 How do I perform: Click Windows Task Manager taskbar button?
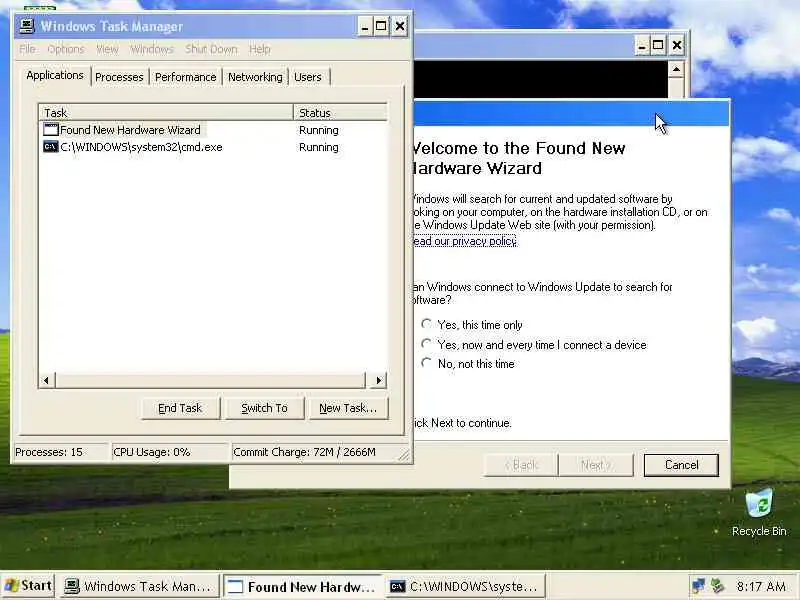[138, 586]
